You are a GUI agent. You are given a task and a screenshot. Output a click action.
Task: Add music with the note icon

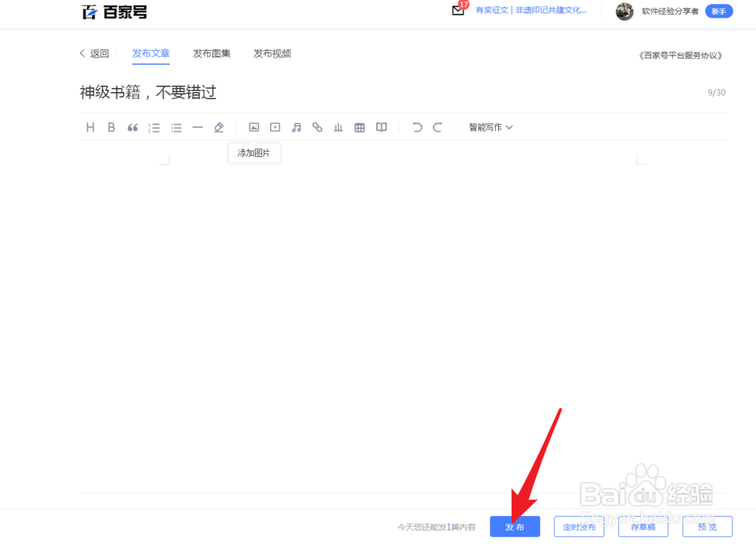[296, 127]
